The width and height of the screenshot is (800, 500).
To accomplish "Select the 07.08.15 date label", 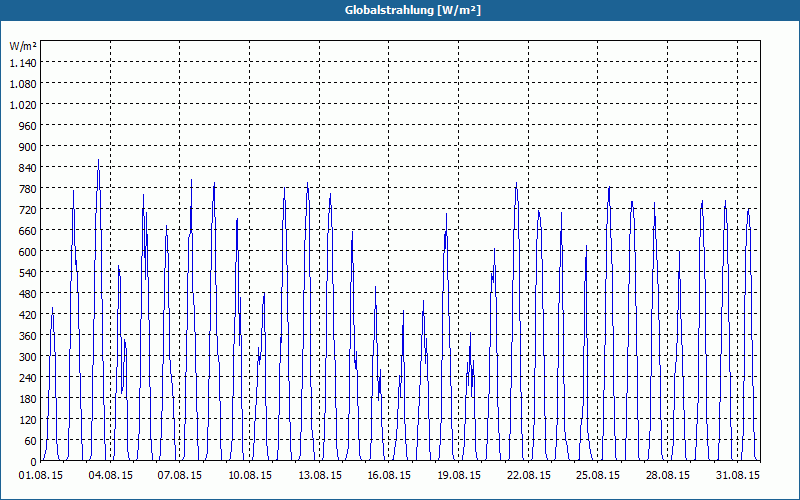I will 180,475.
